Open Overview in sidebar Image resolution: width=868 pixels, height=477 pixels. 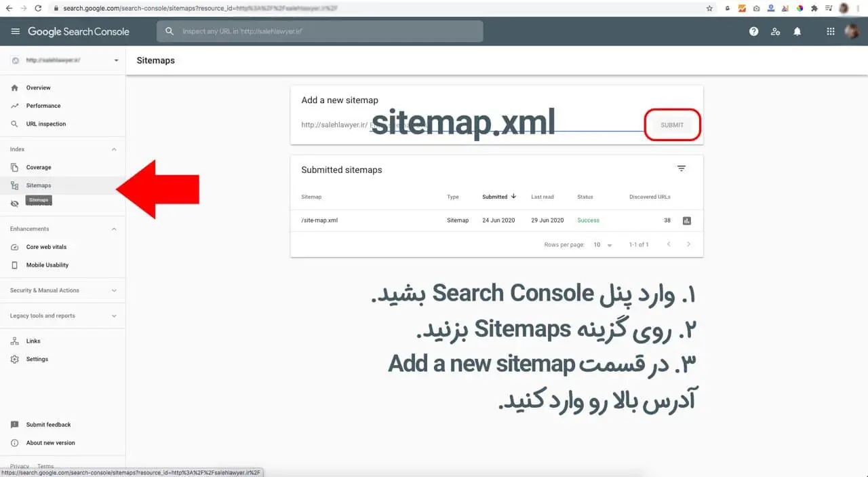pyautogui.click(x=62, y=88)
